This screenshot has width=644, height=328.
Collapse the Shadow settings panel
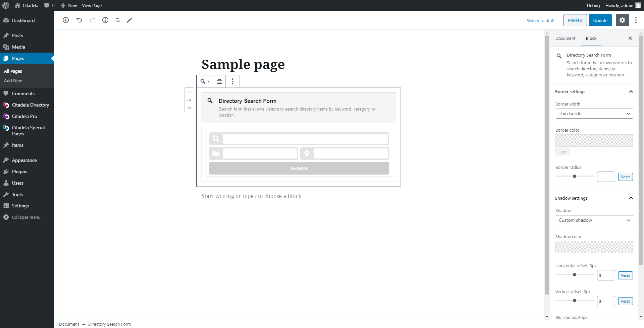point(594,198)
